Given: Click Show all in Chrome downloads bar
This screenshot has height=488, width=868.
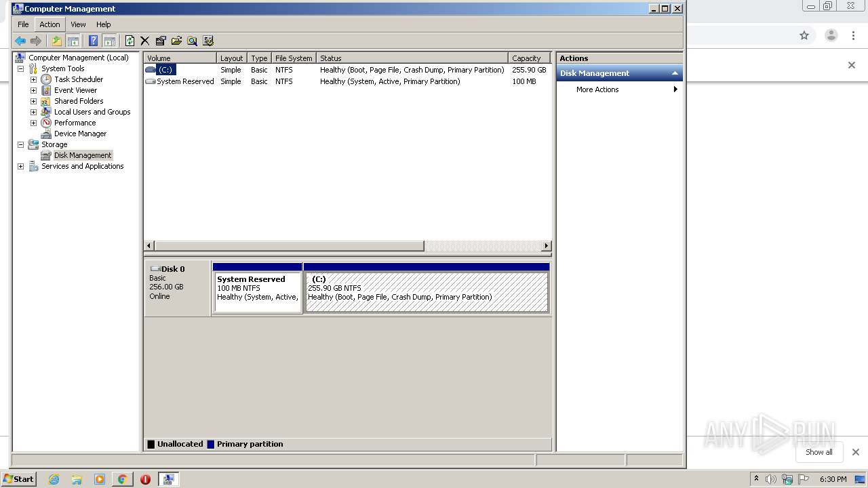Looking at the screenshot, I should click(819, 452).
